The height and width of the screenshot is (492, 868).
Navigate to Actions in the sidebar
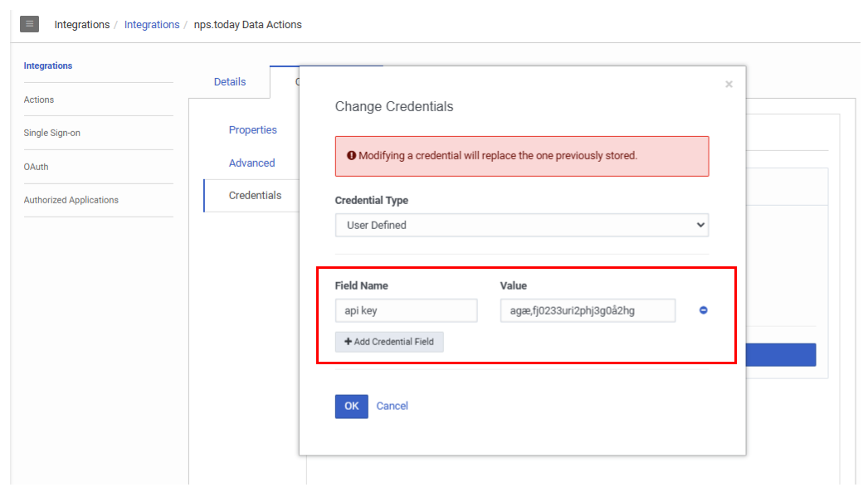pyautogui.click(x=38, y=99)
